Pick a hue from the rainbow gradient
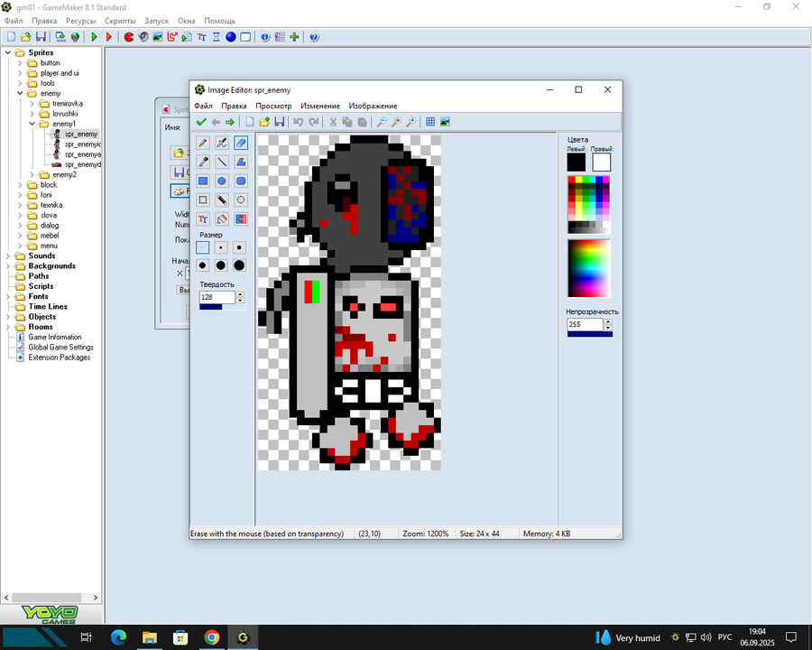This screenshot has width=812, height=650. click(589, 268)
